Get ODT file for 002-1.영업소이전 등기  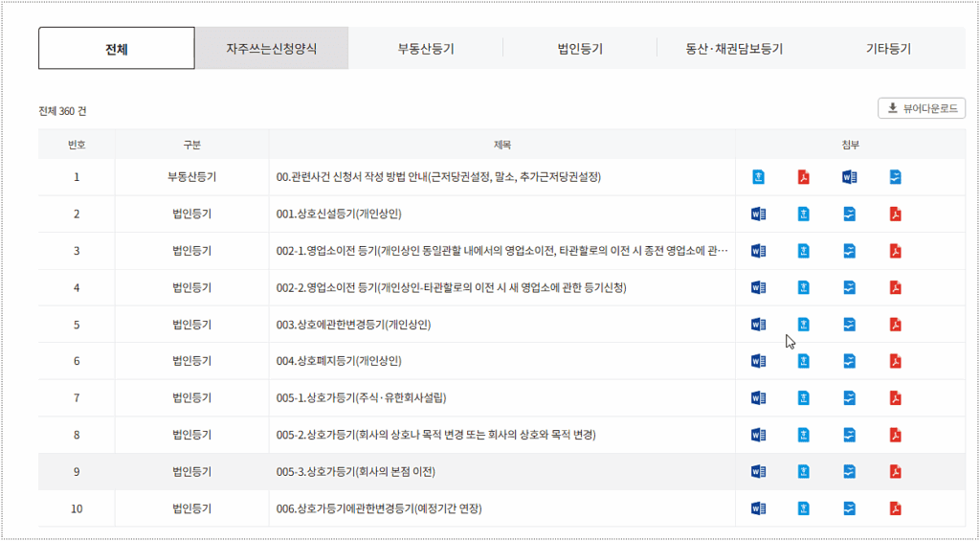point(850,252)
